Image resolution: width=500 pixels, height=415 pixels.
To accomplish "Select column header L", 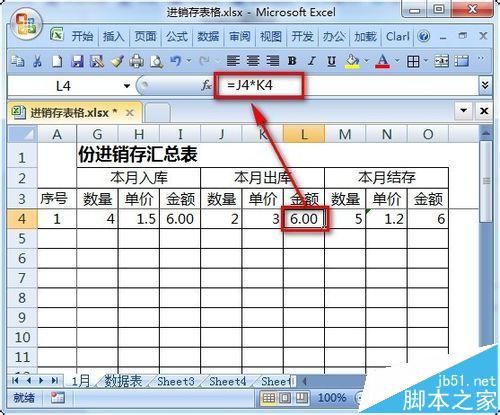I will 304,135.
